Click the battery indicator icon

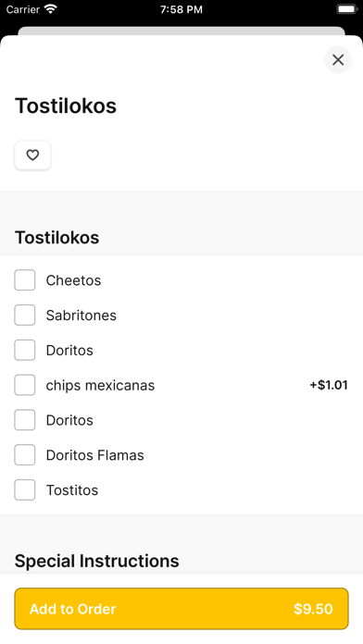pos(346,9)
